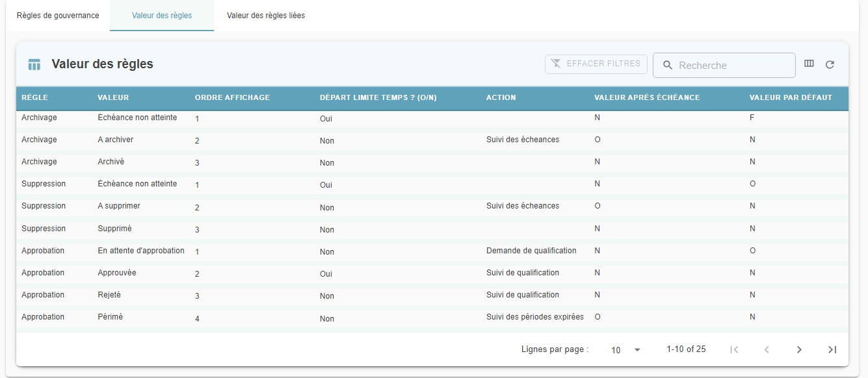Viewport: 868px width, 378px height.
Task: Sort by the Valeur column header
Action: 113,97
